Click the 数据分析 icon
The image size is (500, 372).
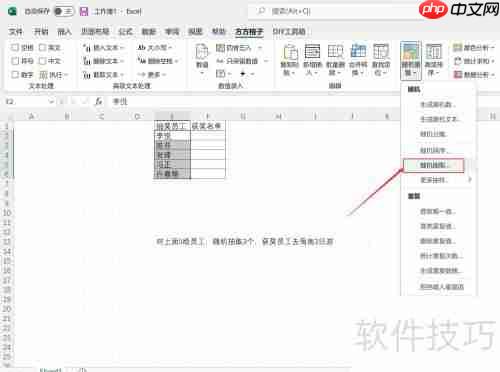[457, 75]
